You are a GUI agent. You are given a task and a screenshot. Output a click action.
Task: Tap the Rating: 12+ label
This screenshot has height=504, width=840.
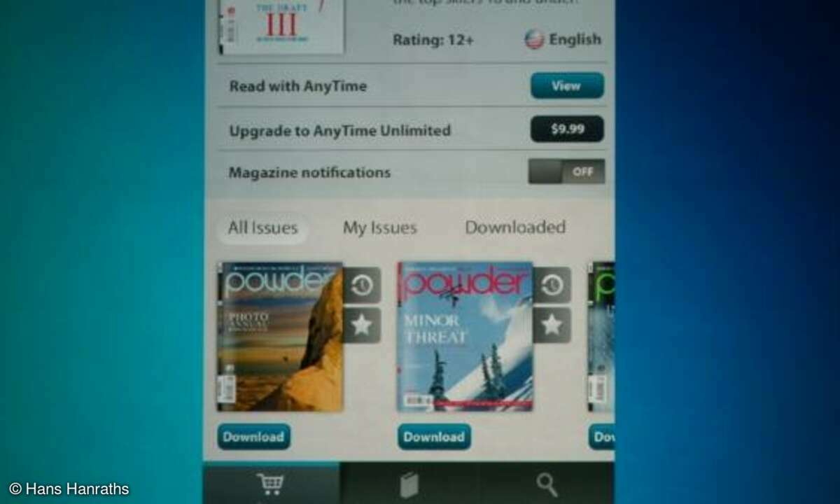(x=433, y=40)
